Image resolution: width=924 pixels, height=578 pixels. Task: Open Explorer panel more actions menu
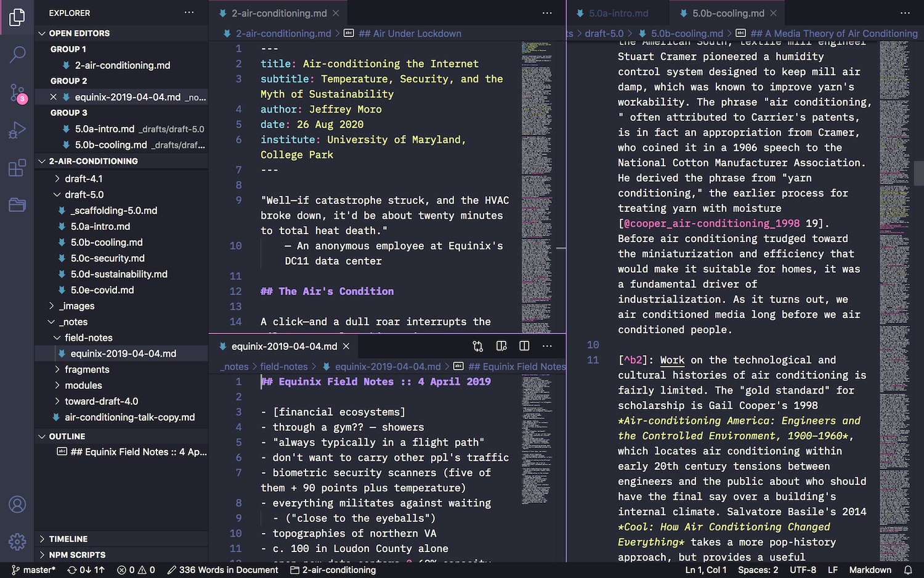[189, 13]
